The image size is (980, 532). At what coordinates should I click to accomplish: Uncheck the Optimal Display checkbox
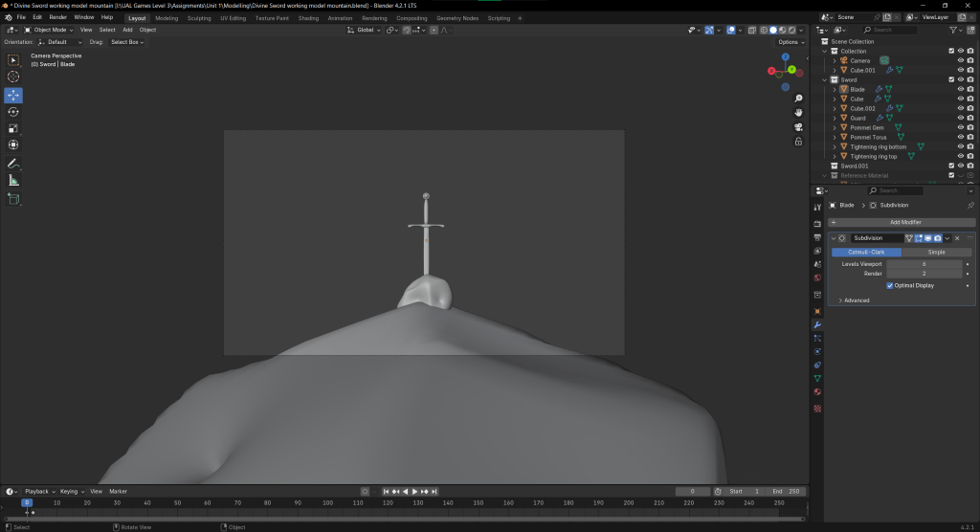(x=890, y=285)
